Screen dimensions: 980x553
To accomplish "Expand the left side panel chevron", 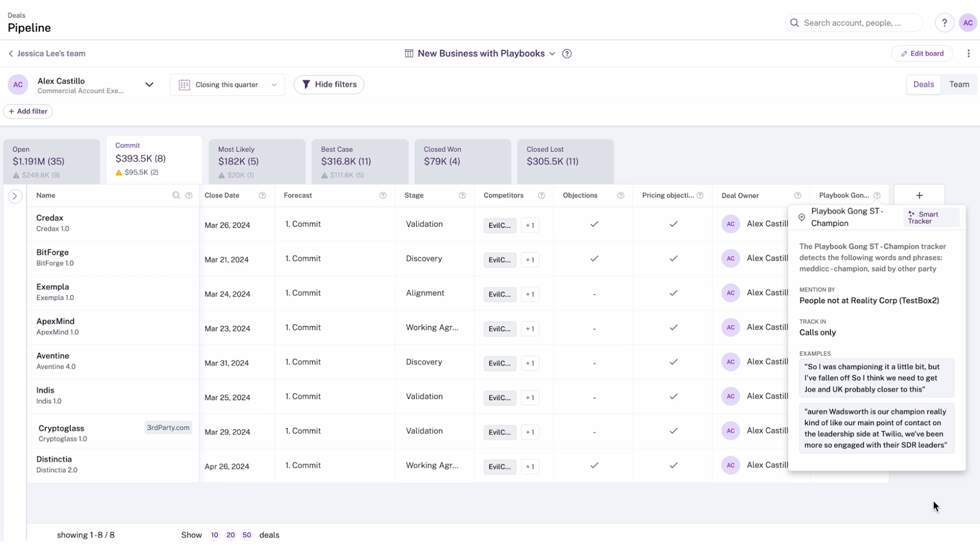I will point(15,196).
